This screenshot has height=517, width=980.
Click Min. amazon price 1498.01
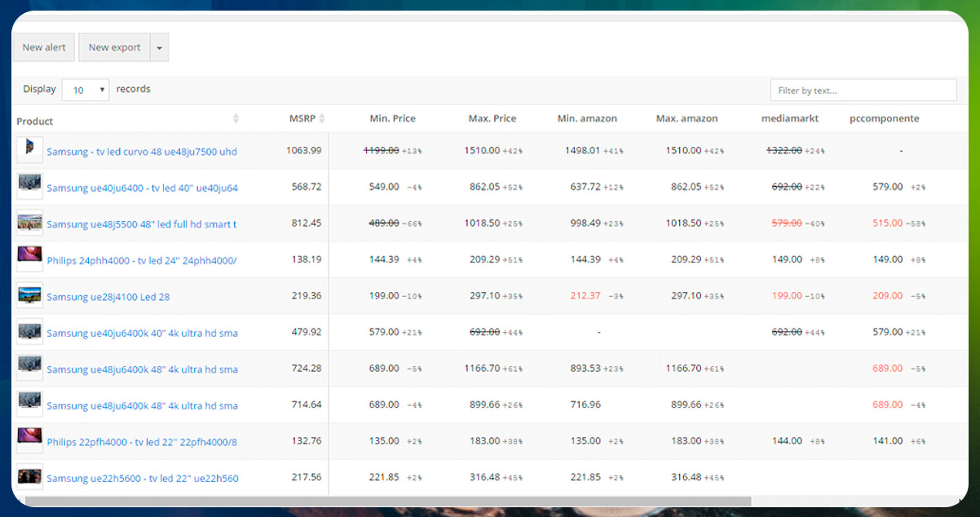(582, 151)
